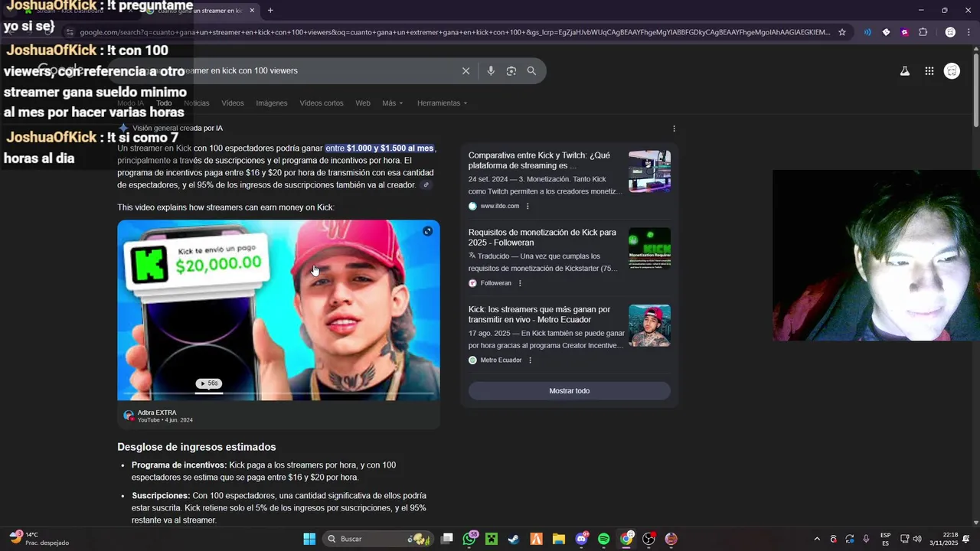Open Task View from the taskbar
Screen dimensions: 980x551
447,539
